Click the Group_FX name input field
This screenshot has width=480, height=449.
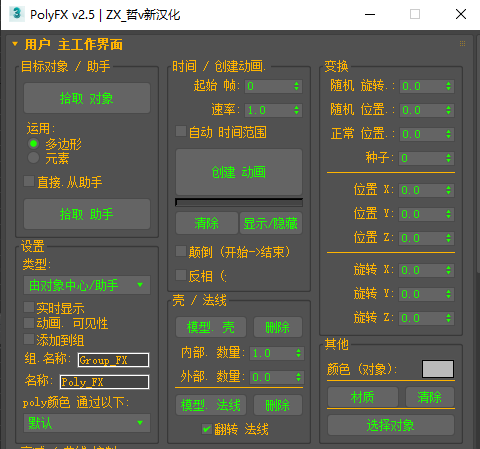(x=113, y=360)
